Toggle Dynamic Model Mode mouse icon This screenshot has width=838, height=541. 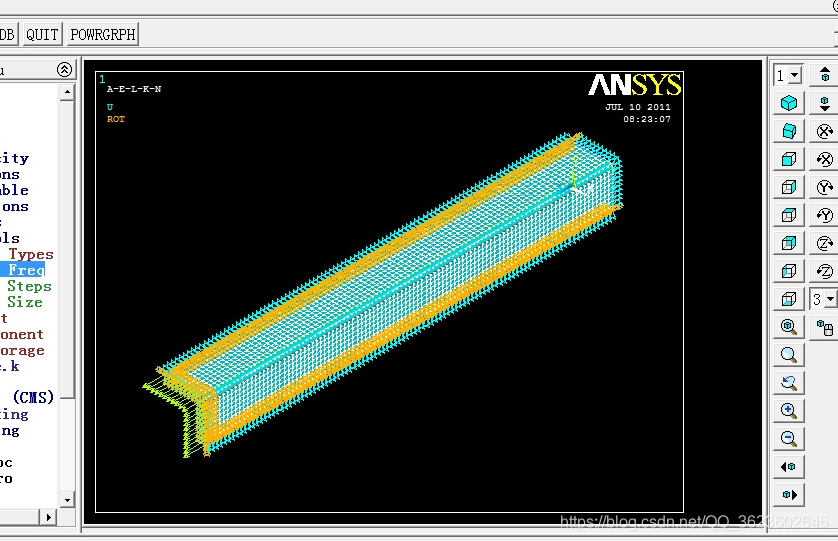point(825,327)
